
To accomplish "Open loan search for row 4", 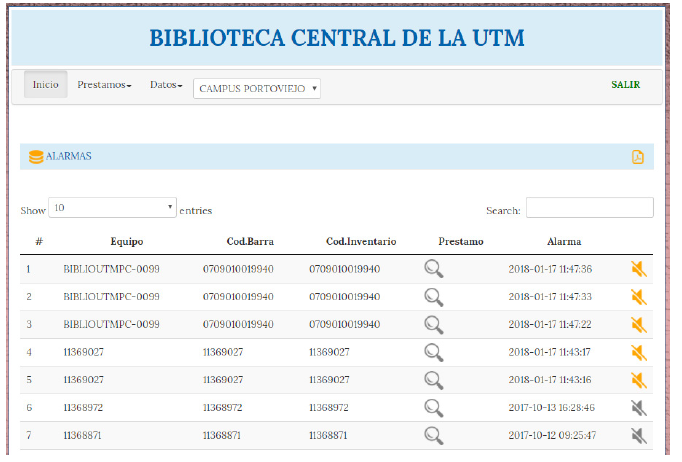I will 433,352.
